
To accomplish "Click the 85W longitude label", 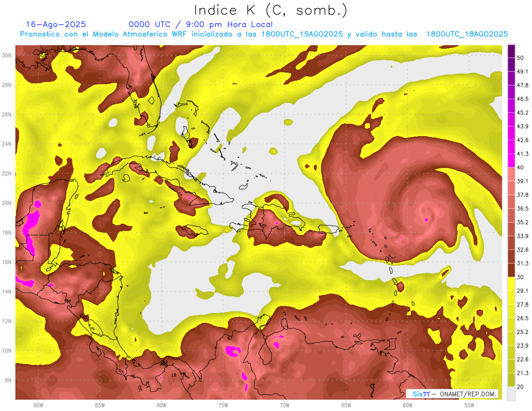I will (x=100, y=405).
